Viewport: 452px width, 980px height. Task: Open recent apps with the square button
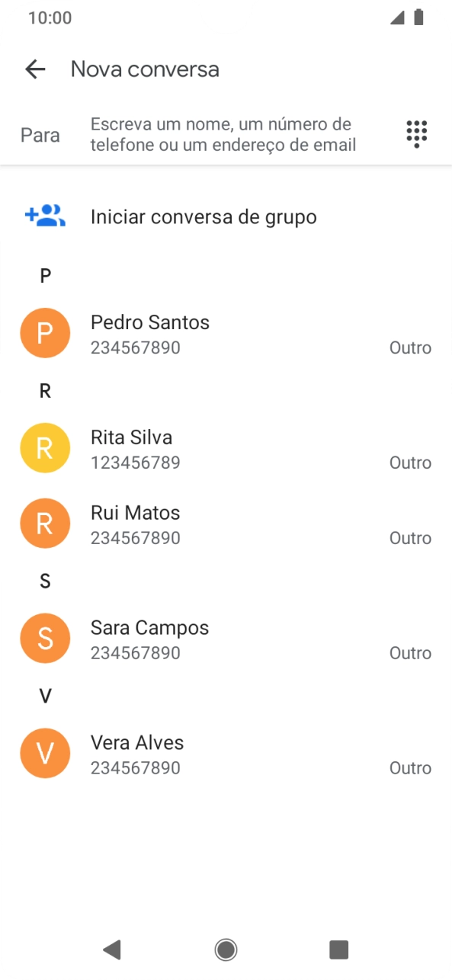(x=338, y=950)
